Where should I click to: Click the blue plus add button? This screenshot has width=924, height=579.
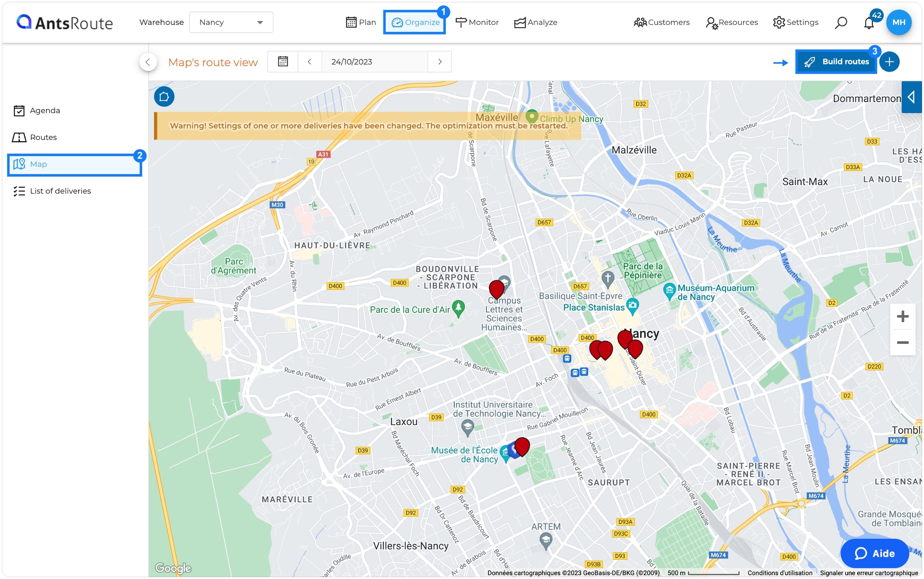[889, 62]
